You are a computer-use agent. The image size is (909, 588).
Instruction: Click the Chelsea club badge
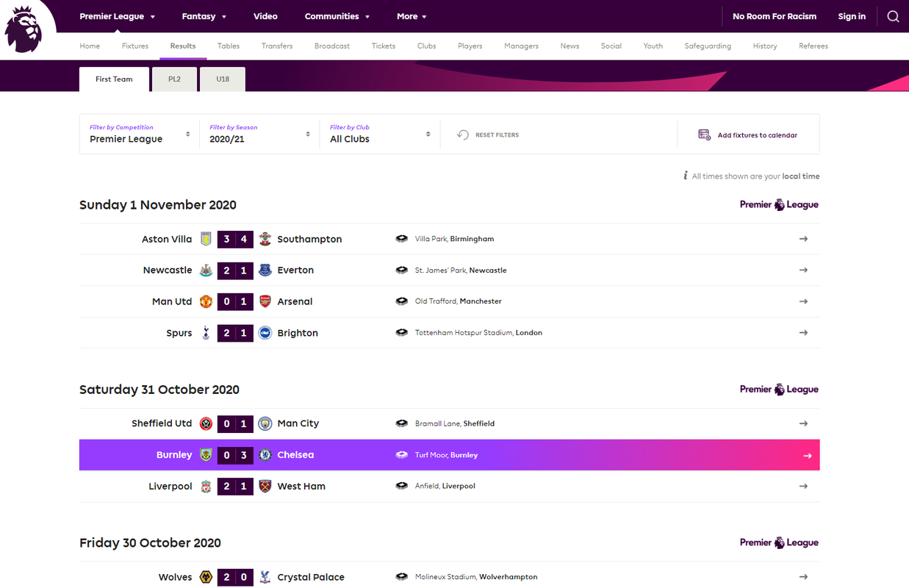point(265,455)
